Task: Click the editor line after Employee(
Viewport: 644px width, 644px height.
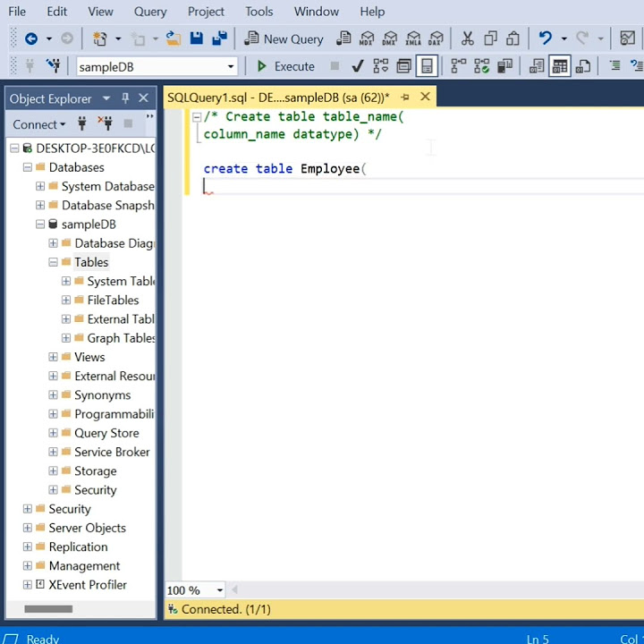Action: pos(423,186)
